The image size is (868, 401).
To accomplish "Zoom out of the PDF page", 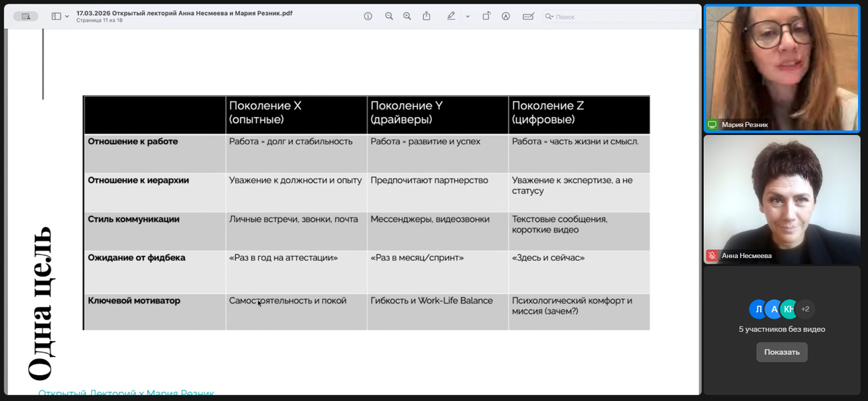I will tap(389, 16).
